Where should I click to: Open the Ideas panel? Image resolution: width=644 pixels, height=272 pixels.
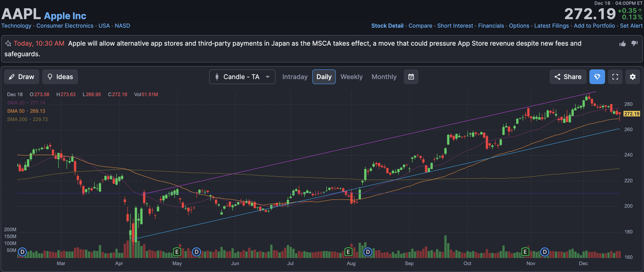60,77
